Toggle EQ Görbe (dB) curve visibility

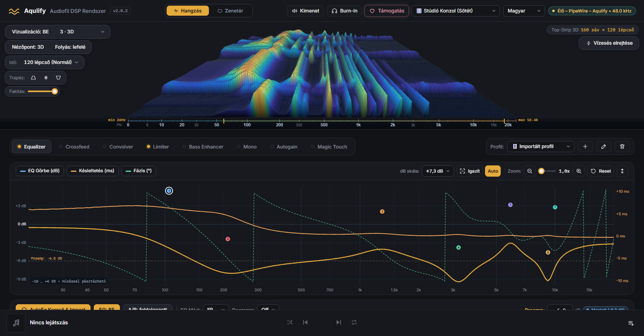tap(40, 171)
